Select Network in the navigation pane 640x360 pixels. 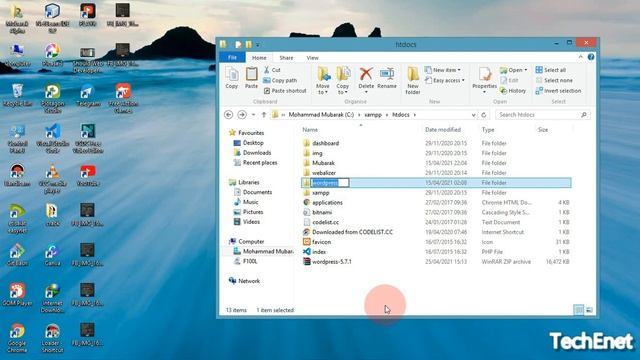pos(244,281)
